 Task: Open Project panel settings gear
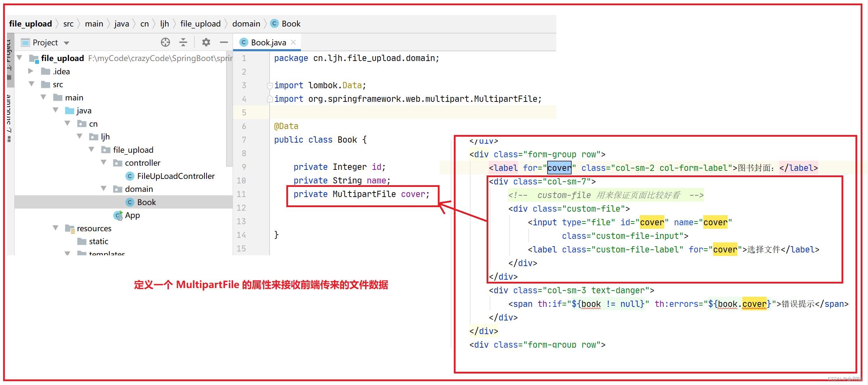pos(206,43)
